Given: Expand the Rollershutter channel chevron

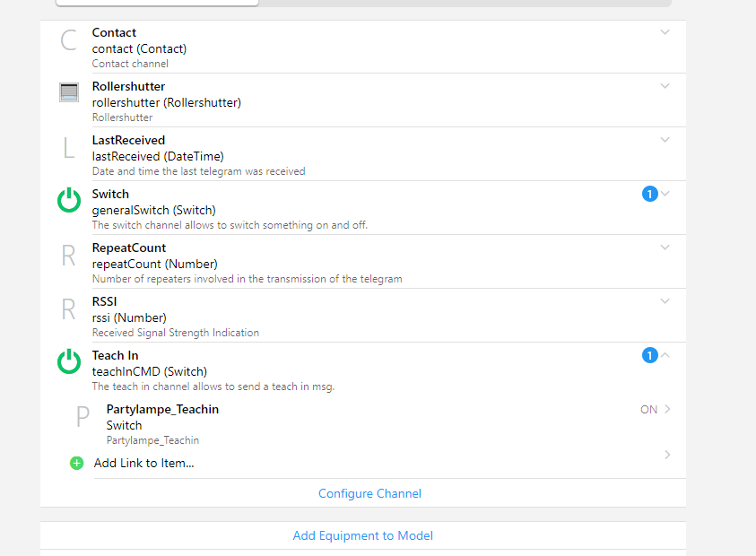Looking at the screenshot, I should (665, 86).
